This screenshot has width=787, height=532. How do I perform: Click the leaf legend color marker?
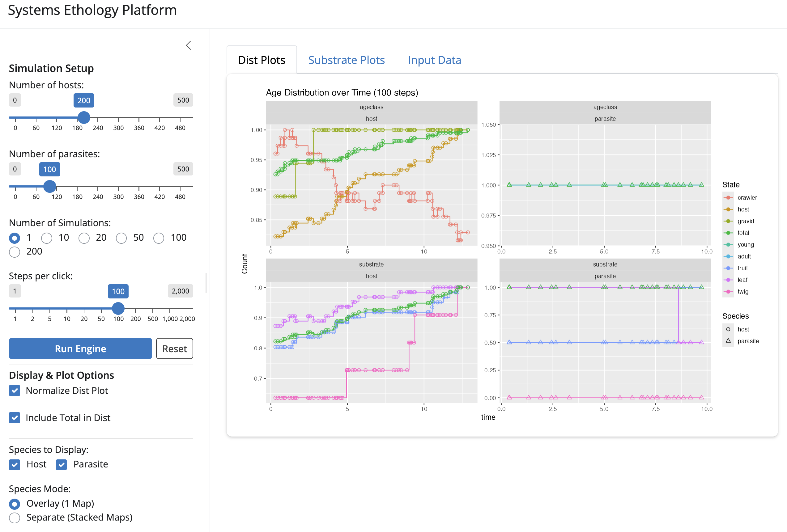[x=728, y=280]
